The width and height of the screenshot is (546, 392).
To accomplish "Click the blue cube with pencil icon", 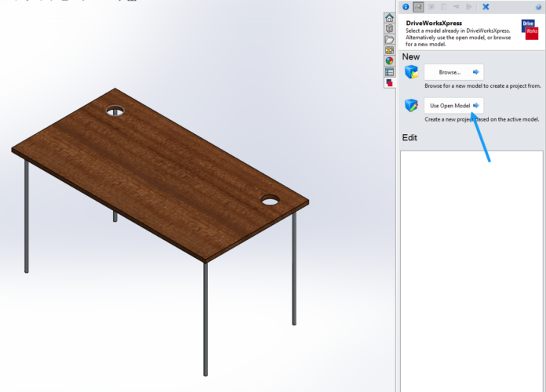I will point(411,105).
